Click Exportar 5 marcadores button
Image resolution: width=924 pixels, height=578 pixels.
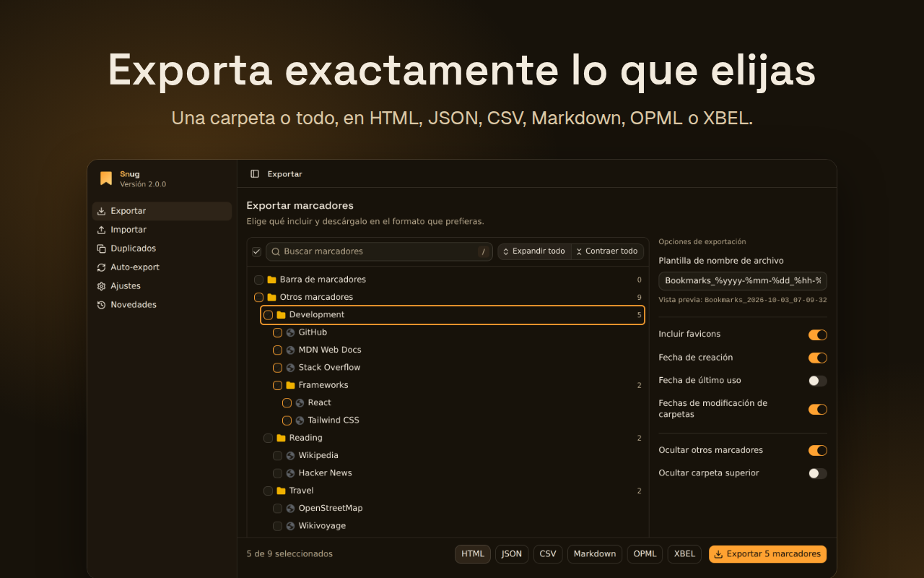click(x=767, y=554)
